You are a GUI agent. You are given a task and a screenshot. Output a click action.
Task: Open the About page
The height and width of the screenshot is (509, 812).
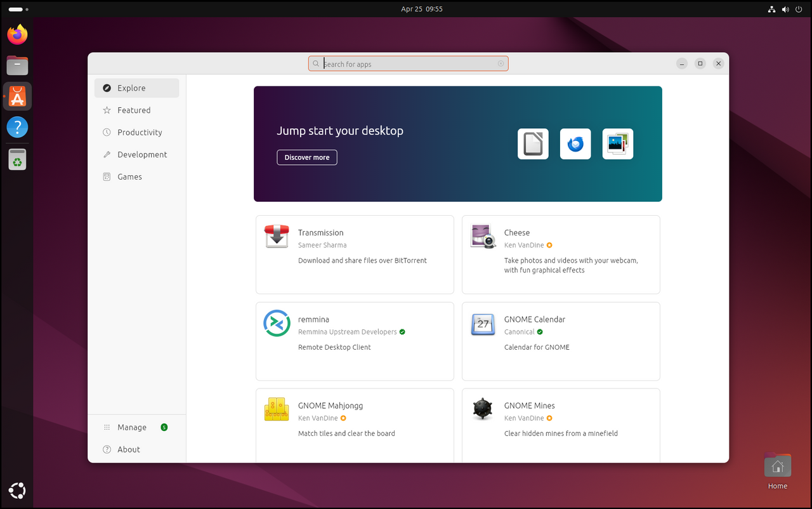pyautogui.click(x=128, y=449)
